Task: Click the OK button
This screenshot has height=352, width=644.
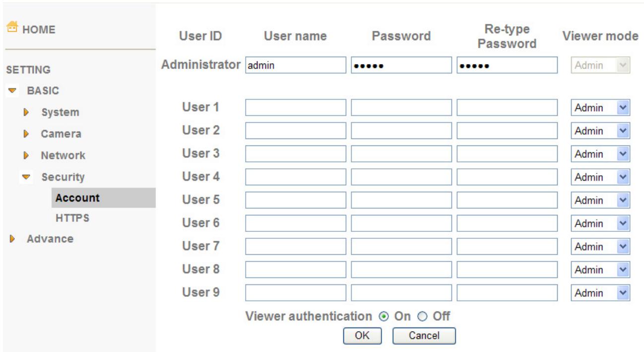Action: click(362, 336)
